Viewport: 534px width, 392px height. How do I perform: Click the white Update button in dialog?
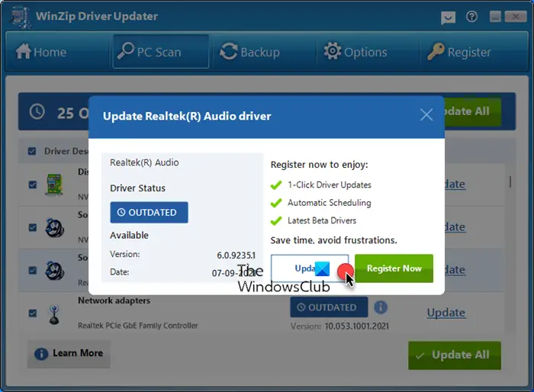[x=310, y=268]
